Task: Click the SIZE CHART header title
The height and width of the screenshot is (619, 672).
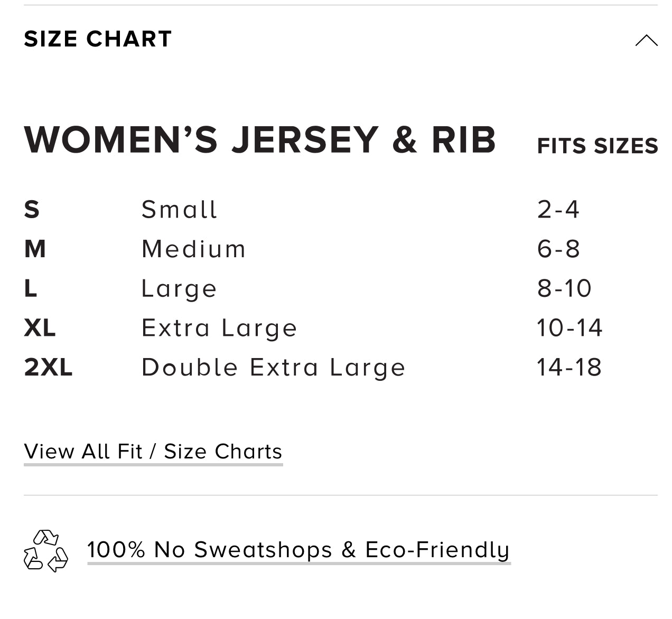Action: [x=98, y=39]
